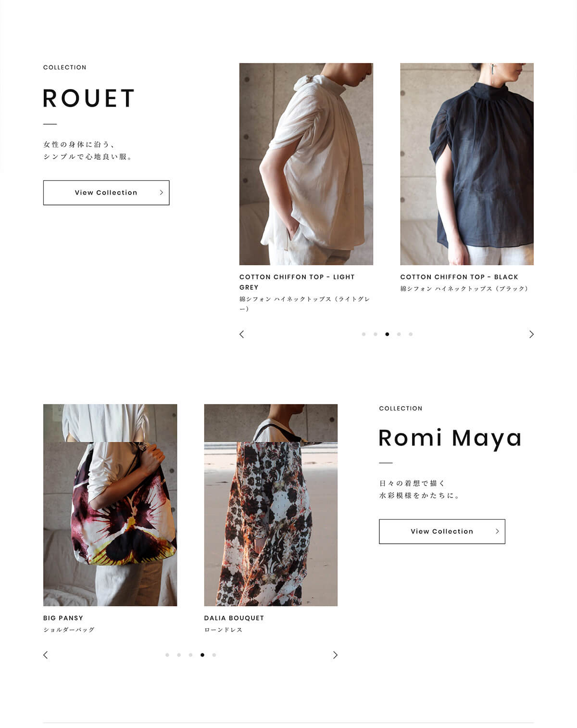Open Dalia Bouquet dress photo
This screenshot has height=728, width=577.
coord(271,505)
